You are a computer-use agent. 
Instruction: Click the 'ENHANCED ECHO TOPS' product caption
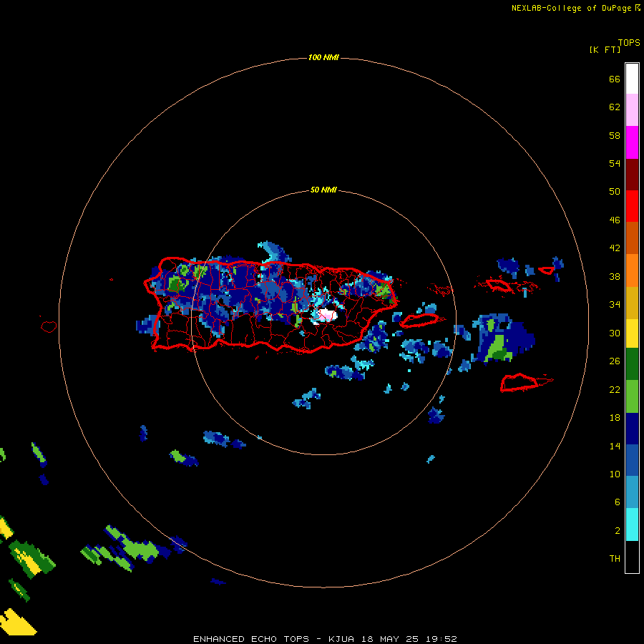click(x=251, y=639)
